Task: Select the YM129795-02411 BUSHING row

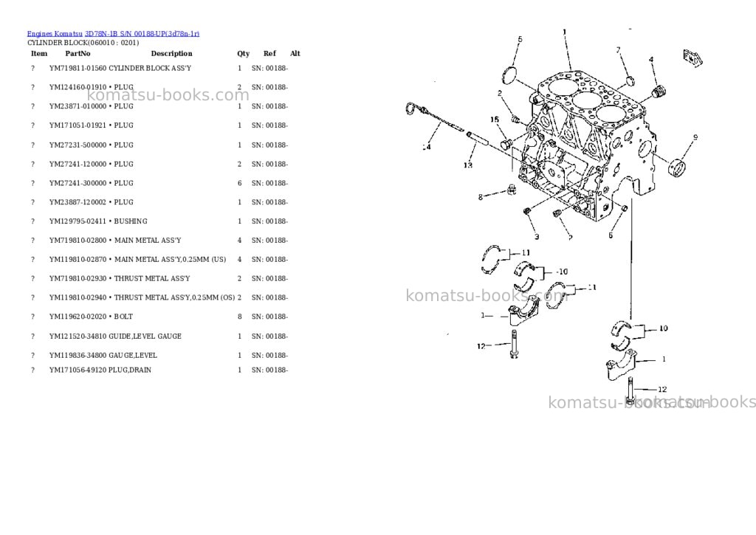Action: click(x=159, y=221)
